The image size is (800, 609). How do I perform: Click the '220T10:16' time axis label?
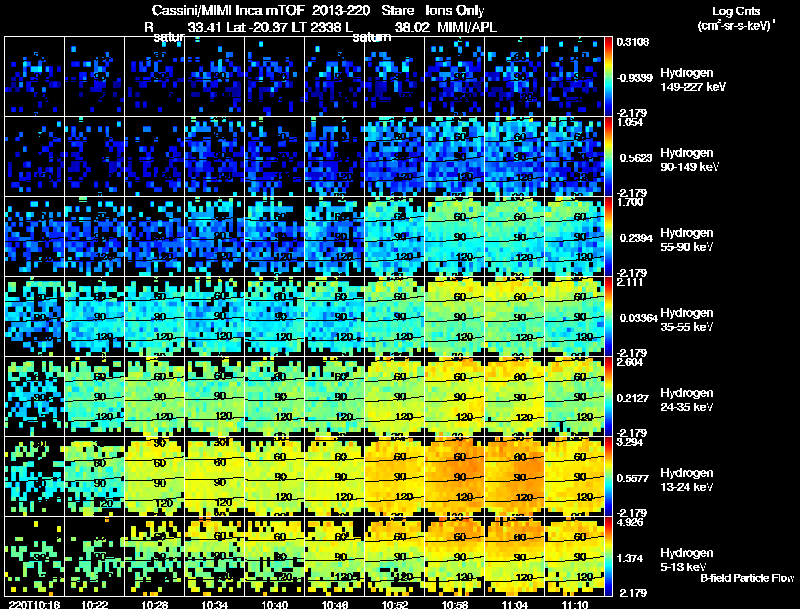point(35,604)
